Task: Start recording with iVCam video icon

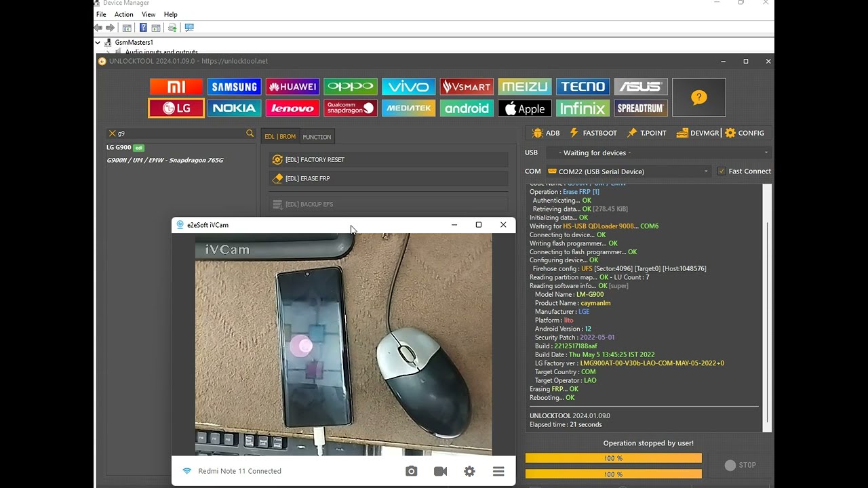Action: click(441, 471)
